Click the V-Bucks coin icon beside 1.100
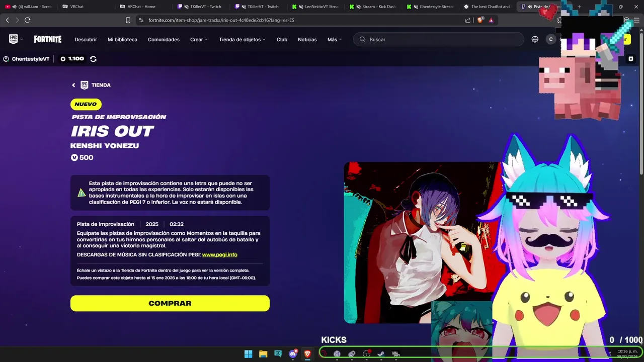This screenshot has width=644, height=362. tap(63, 59)
